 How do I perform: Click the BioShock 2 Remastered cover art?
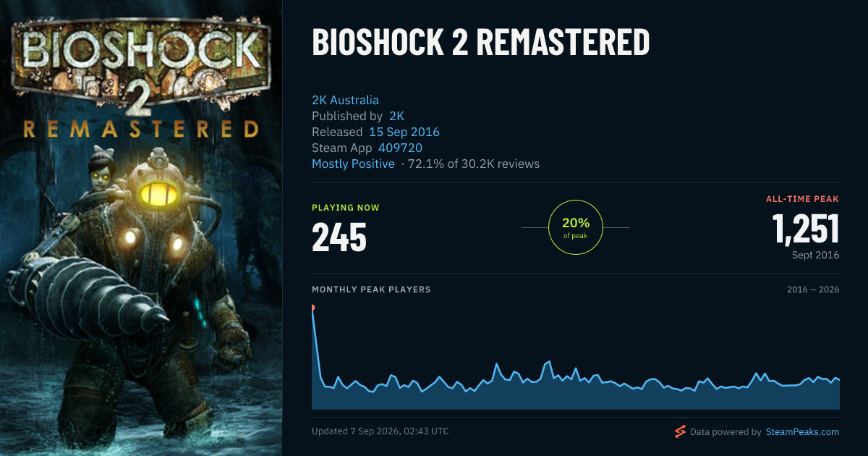pyautogui.click(x=141, y=228)
